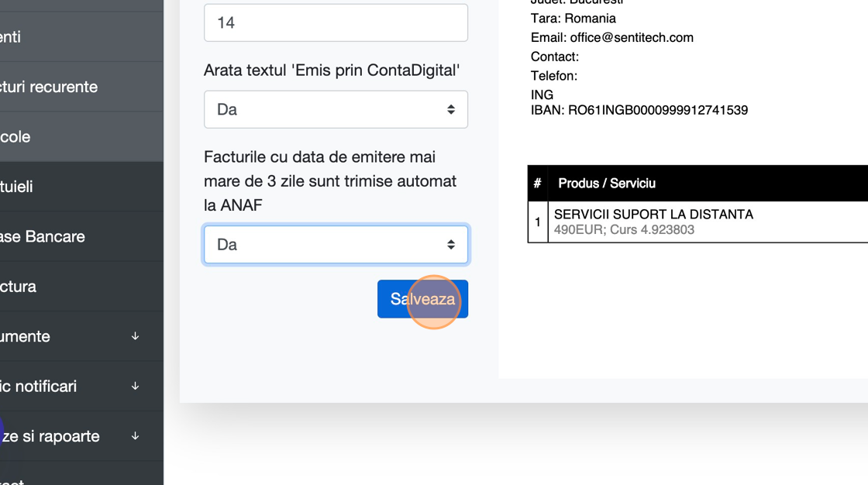Focus the field containing value 14
The image size is (868, 485).
(336, 22)
